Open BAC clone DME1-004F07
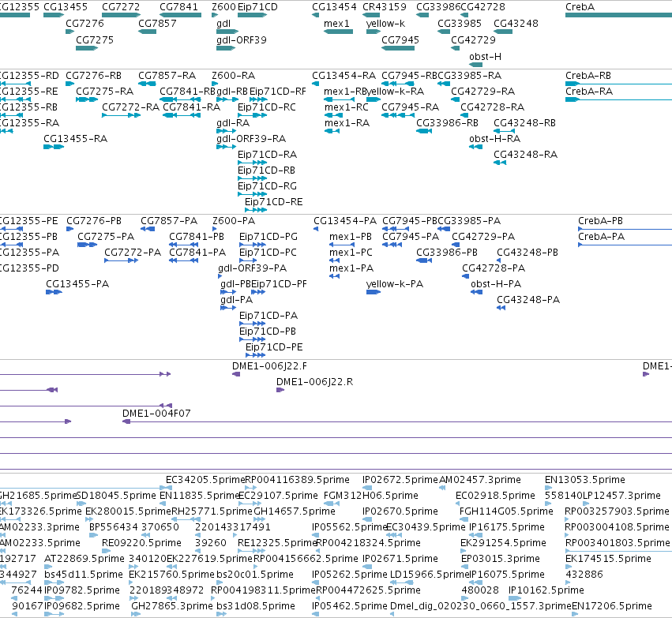Image resolution: width=672 pixels, height=618 pixels. (156, 414)
